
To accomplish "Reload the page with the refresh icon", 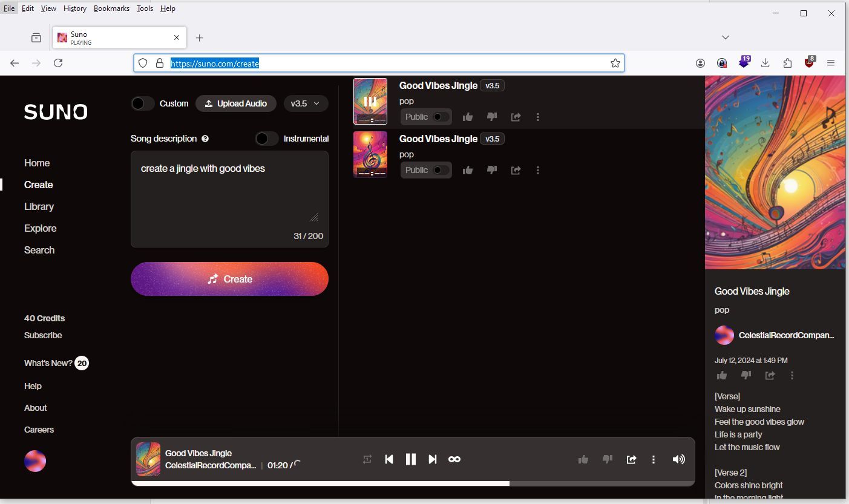I will click(58, 63).
